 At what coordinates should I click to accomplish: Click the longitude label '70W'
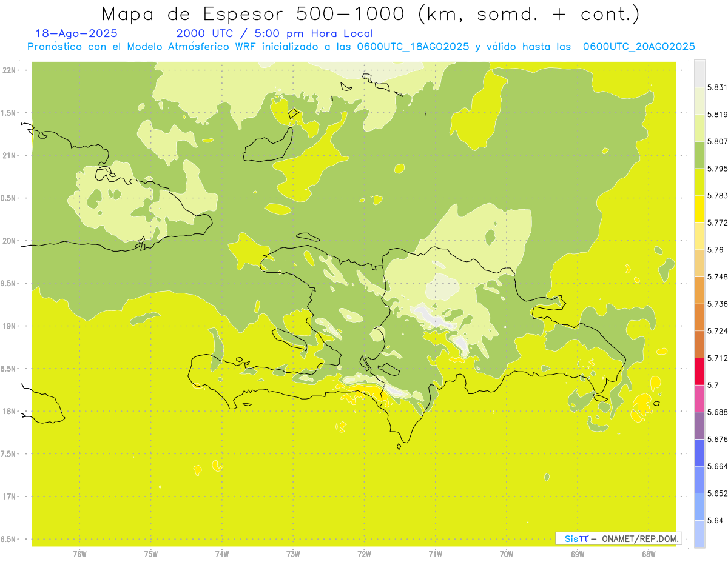click(507, 554)
